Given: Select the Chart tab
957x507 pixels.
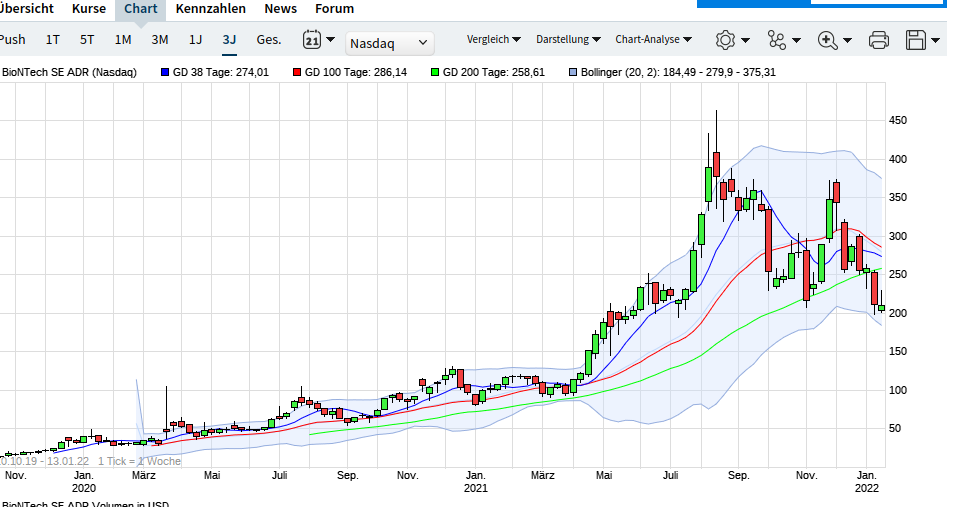Looking at the screenshot, I should [140, 9].
